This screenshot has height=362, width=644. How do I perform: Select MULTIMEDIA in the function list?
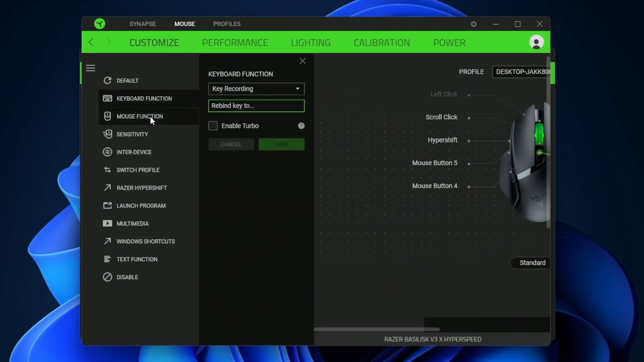(x=132, y=224)
